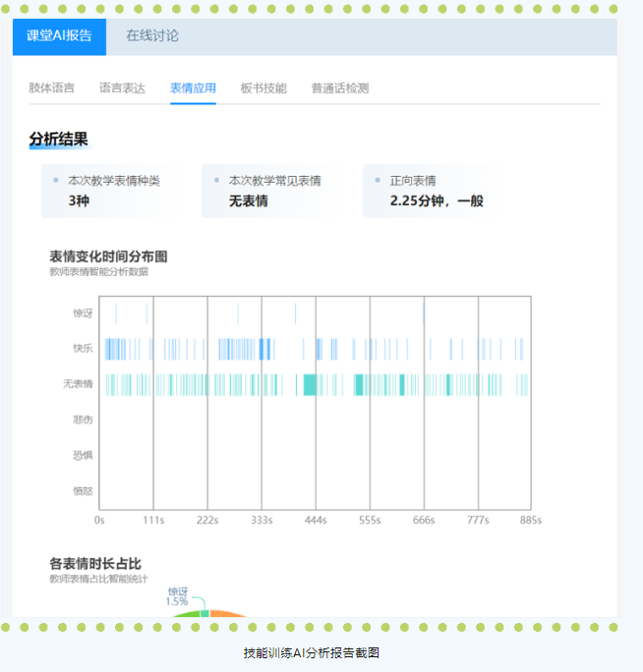643x672 pixels.
Task: Select the 快乐 row label on y-axis
Action: 83,349
